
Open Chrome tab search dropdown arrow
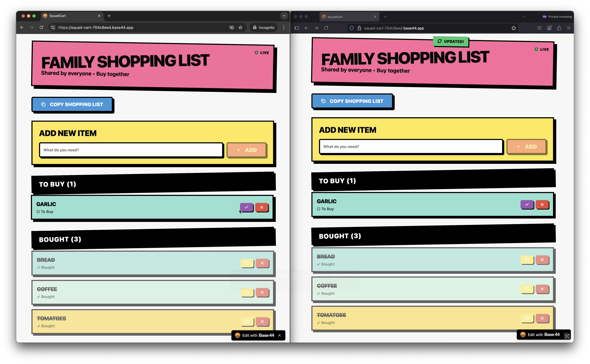coord(284,16)
